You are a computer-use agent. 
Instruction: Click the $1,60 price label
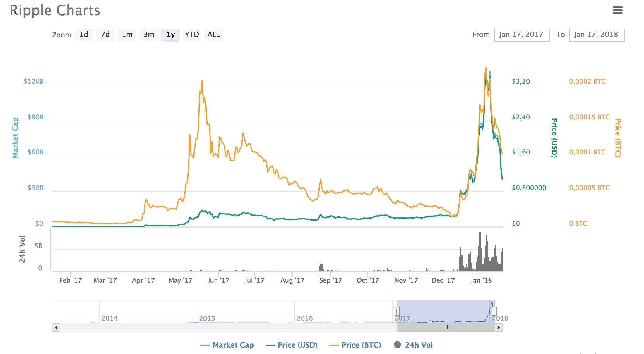tap(521, 152)
